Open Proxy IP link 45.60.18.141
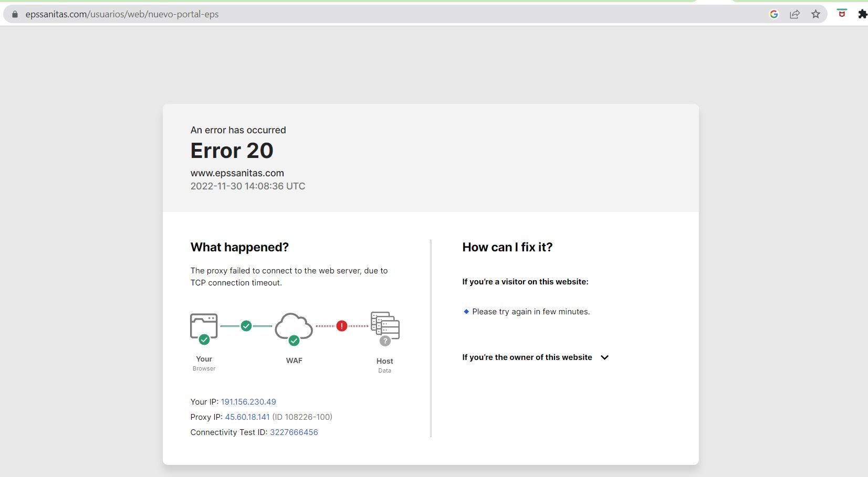 247,417
